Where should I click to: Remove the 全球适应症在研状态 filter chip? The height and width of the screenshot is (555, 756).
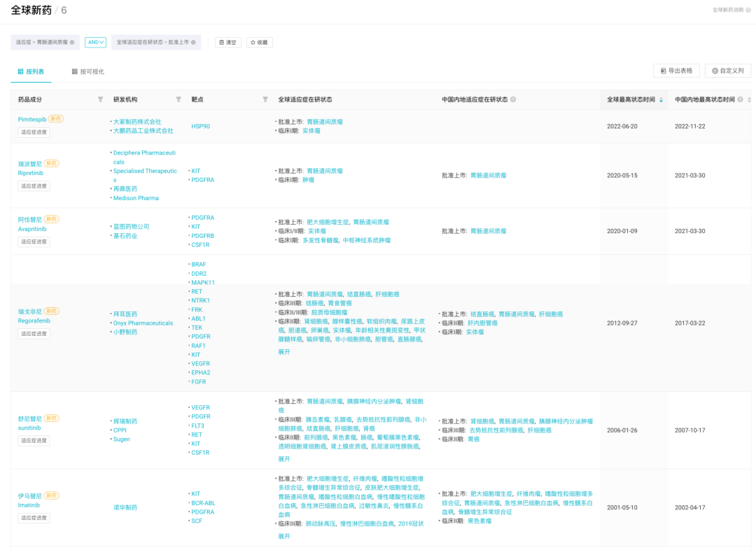(193, 43)
